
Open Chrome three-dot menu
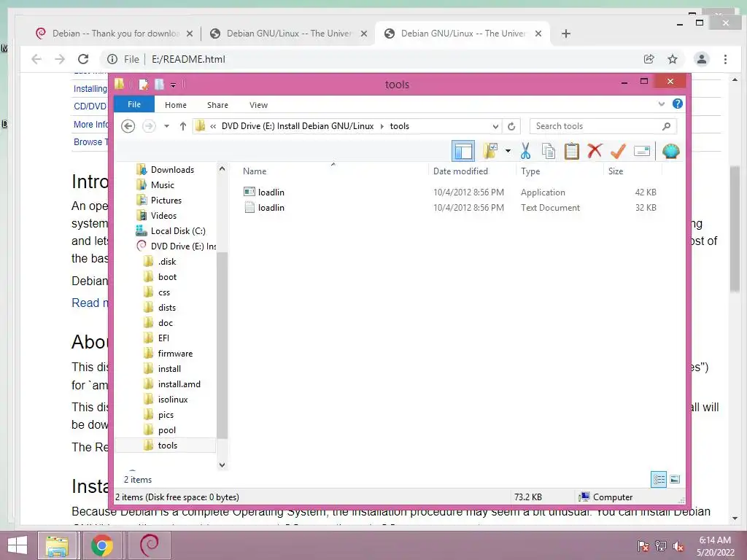click(x=725, y=59)
